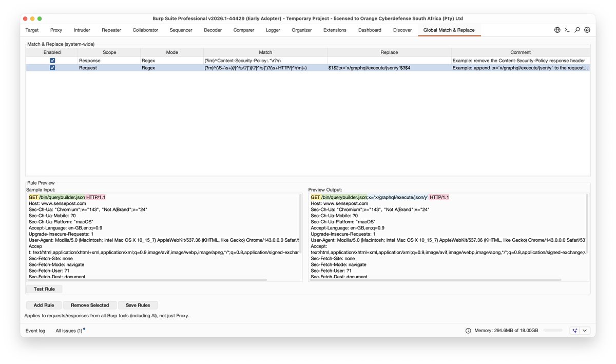616x364 pixels.
Task: Sort by the Mode column header
Action: 172,52
